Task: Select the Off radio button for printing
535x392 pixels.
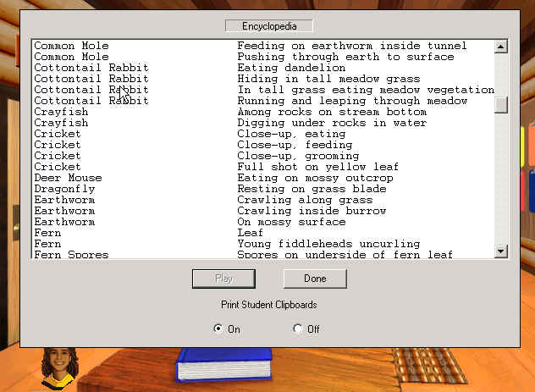Action: [x=297, y=329]
